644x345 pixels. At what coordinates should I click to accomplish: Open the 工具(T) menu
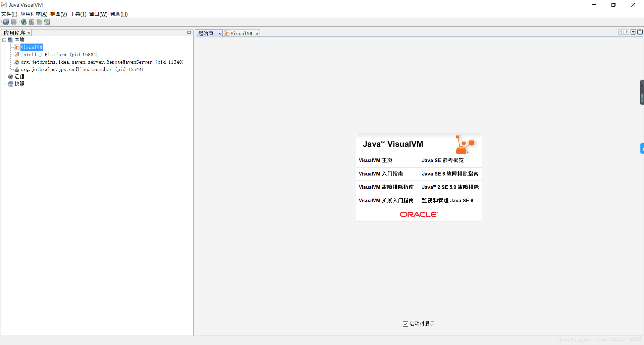tap(78, 14)
